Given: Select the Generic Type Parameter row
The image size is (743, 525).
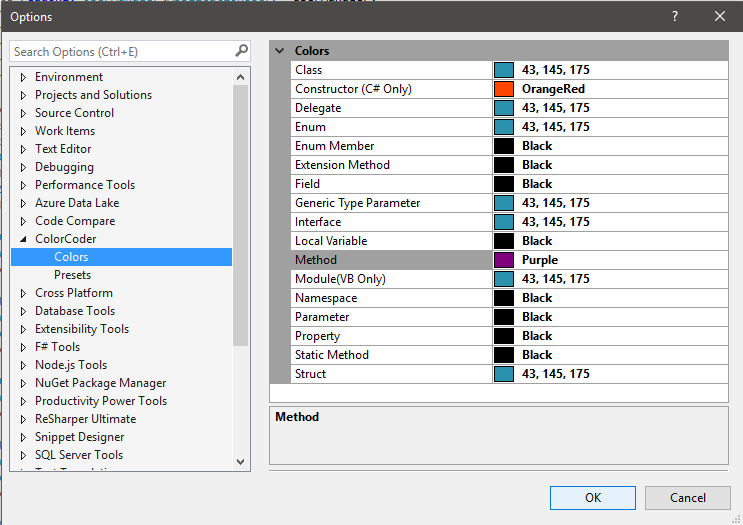Looking at the screenshot, I should [509, 203].
